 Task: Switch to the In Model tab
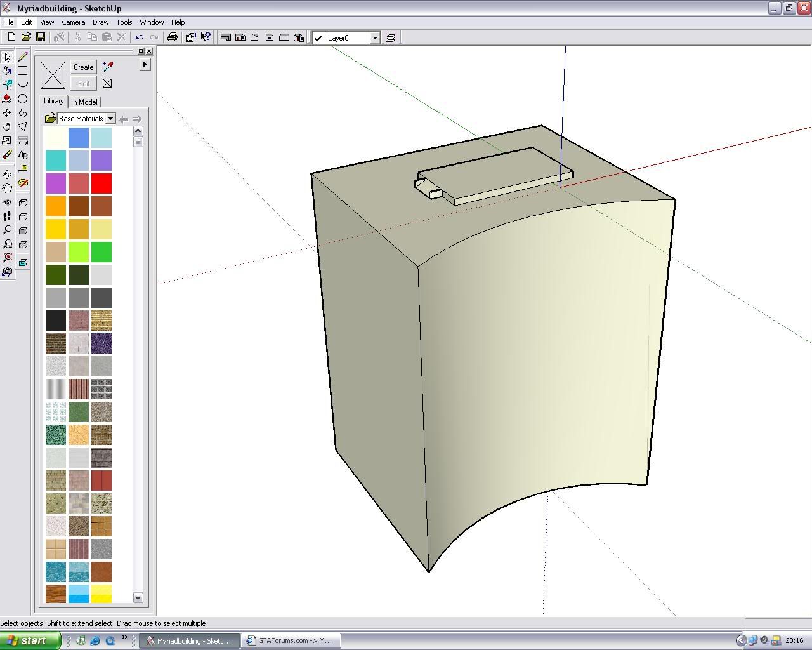tap(84, 102)
